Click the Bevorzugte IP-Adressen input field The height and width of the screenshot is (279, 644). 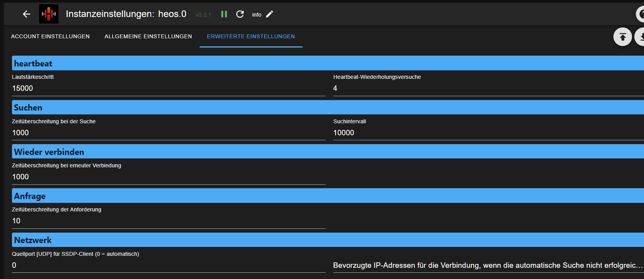pos(489,265)
